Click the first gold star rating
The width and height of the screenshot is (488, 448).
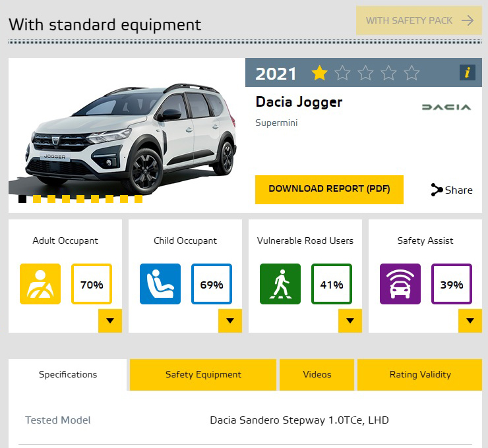[x=320, y=73]
